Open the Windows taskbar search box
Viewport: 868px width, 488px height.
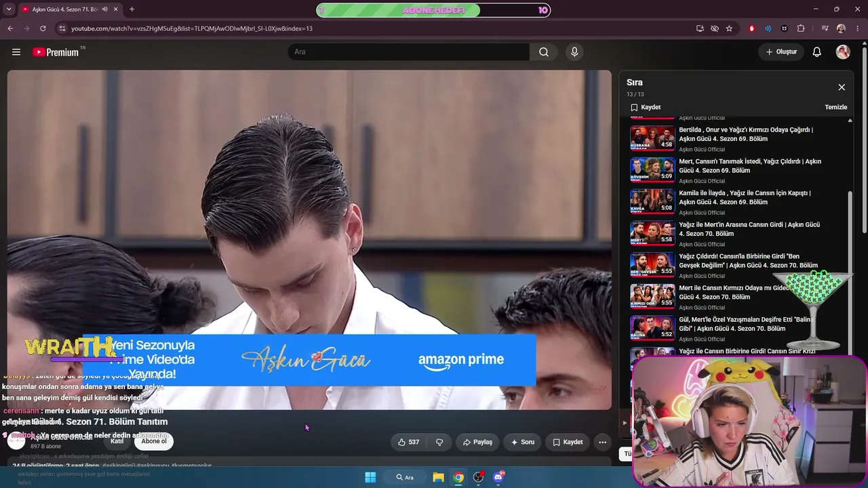pyautogui.click(x=406, y=477)
